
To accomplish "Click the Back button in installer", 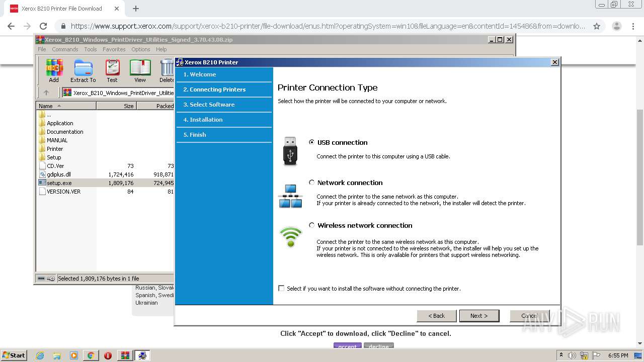I will [437, 316].
